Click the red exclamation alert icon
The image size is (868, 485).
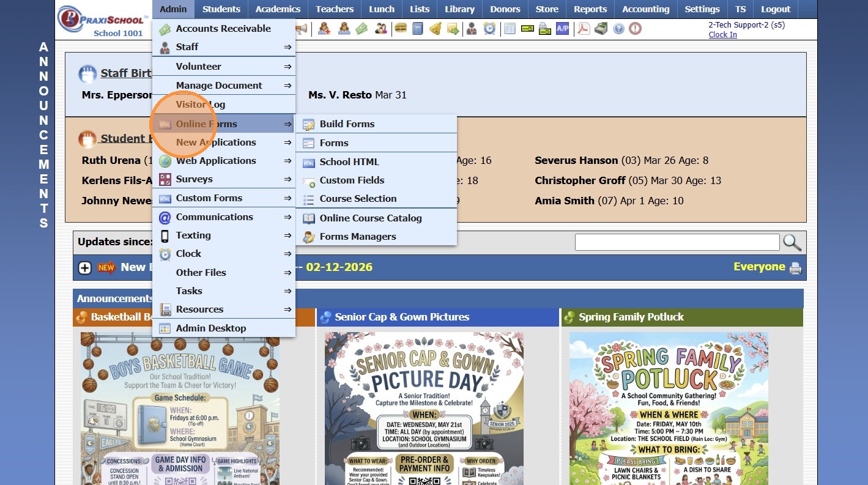click(636, 28)
